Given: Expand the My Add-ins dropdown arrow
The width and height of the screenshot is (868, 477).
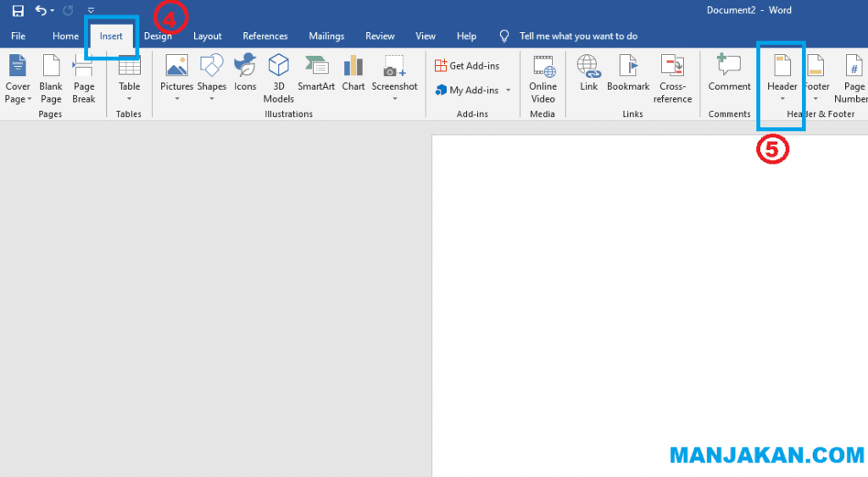Looking at the screenshot, I should (x=509, y=90).
